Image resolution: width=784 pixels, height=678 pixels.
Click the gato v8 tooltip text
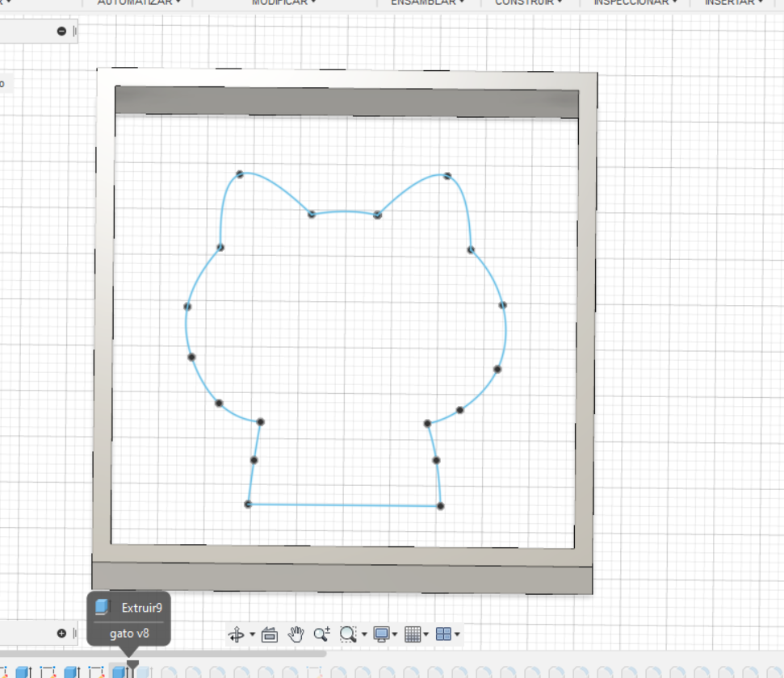coord(129,634)
